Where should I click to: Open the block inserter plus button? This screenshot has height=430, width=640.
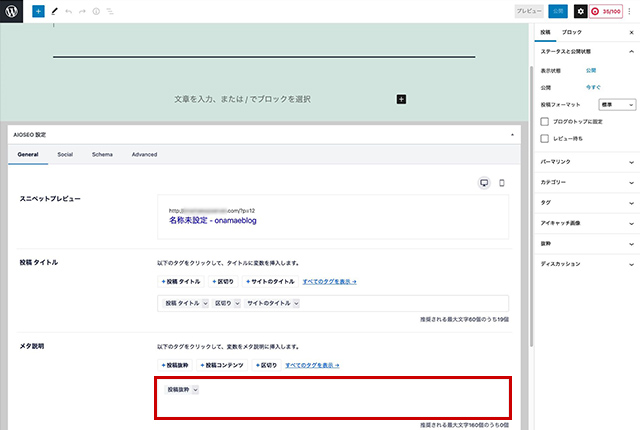[x=38, y=11]
